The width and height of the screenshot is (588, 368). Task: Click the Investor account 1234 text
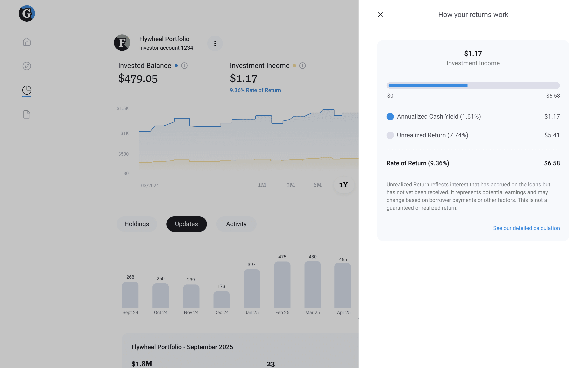(x=166, y=48)
